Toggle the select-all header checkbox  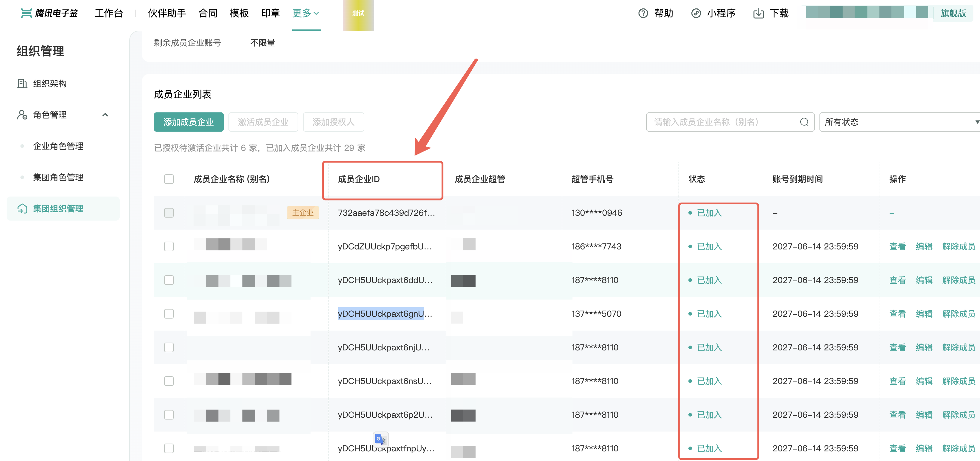[169, 179]
